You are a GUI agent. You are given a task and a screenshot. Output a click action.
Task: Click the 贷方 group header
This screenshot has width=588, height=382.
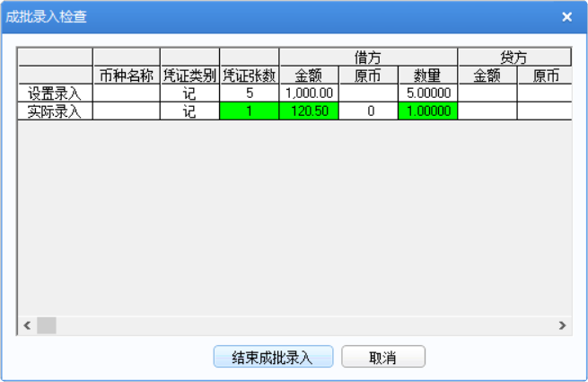tap(514, 58)
